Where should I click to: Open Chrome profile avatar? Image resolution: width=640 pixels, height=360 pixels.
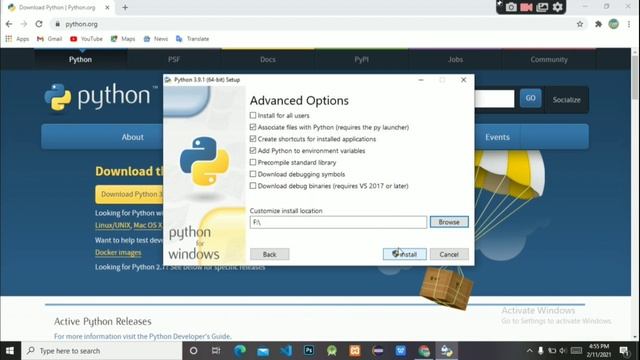(x=613, y=24)
